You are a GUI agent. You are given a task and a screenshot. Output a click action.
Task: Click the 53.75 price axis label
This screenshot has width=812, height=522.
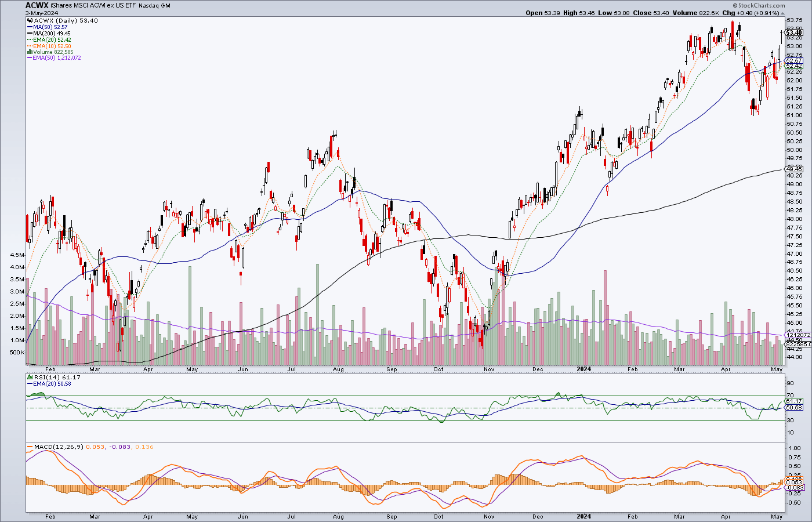pyautogui.click(x=794, y=20)
